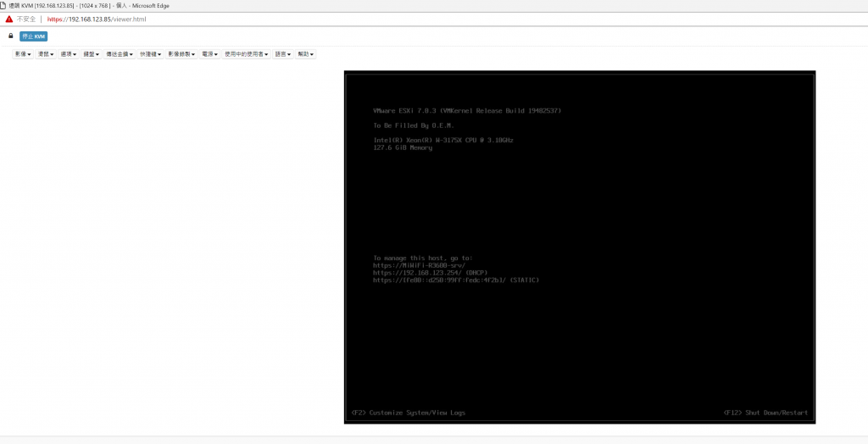
Task: Expand the 使用中的使用者 (Active Users) dropdown
Action: [x=247, y=54]
